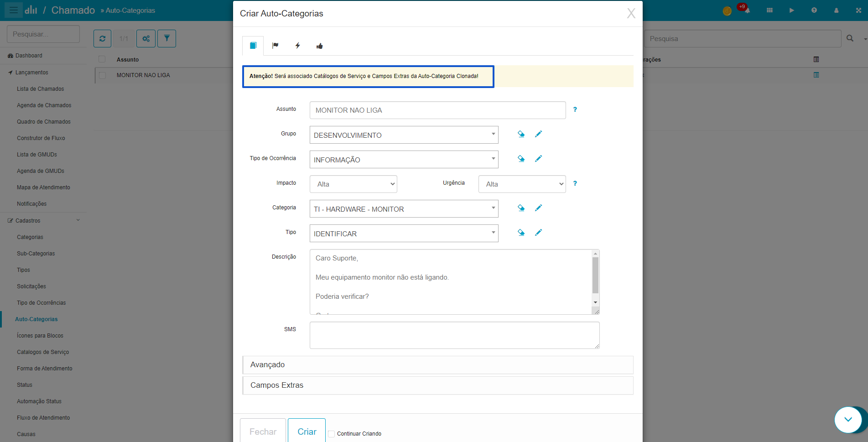The height and width of the screenshot is (442, 868).
Task: Open the Tipo dropdown IDENTIFICAR
Action: coord(404,234)
